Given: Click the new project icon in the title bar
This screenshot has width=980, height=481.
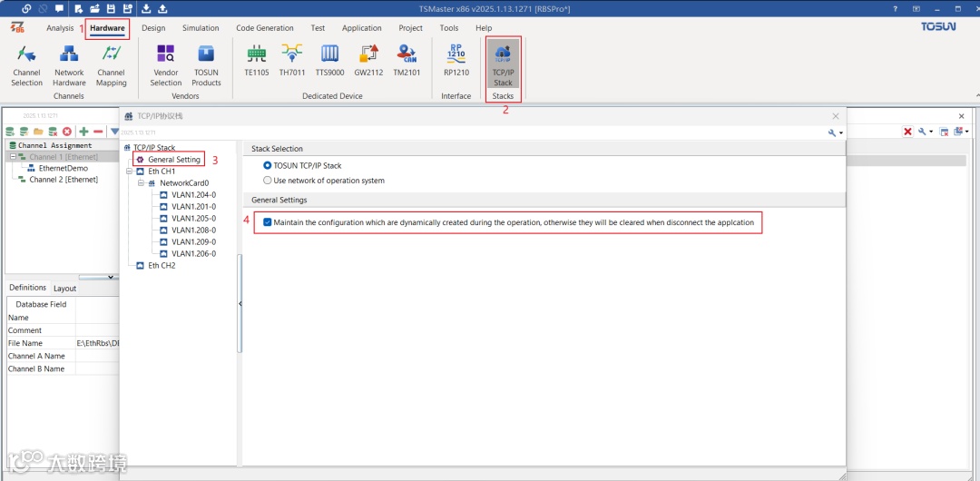Looking at the screenshot, I should click(x=78, y=9).
